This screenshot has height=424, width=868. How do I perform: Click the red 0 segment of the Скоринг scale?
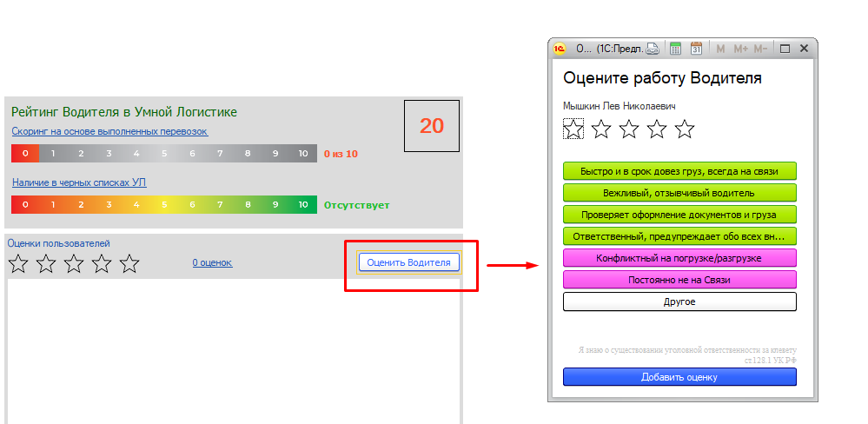click(x=25, y=154)
